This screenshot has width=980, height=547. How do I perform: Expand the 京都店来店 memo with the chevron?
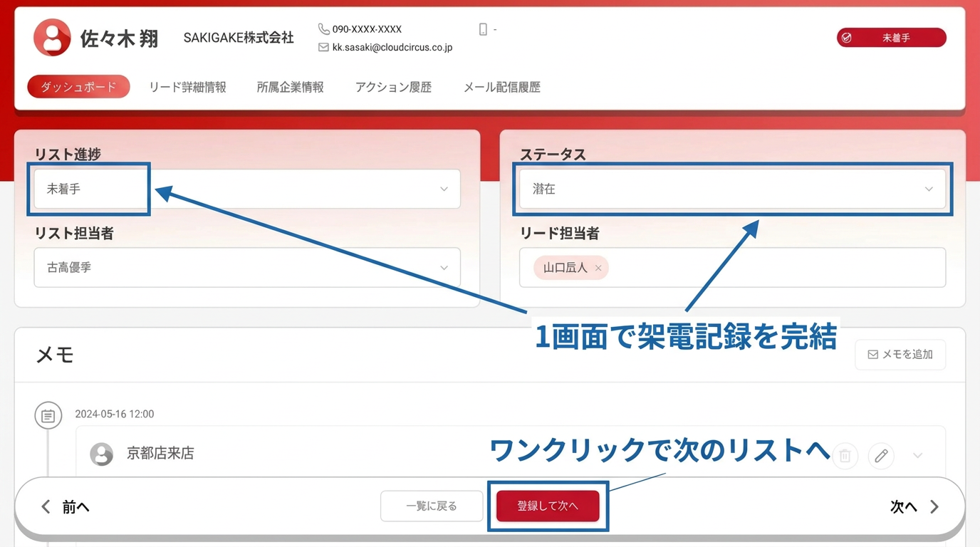point(917,455)
